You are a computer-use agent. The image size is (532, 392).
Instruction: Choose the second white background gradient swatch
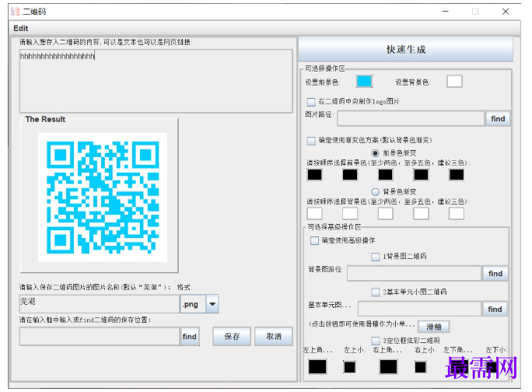coord(350,213)
